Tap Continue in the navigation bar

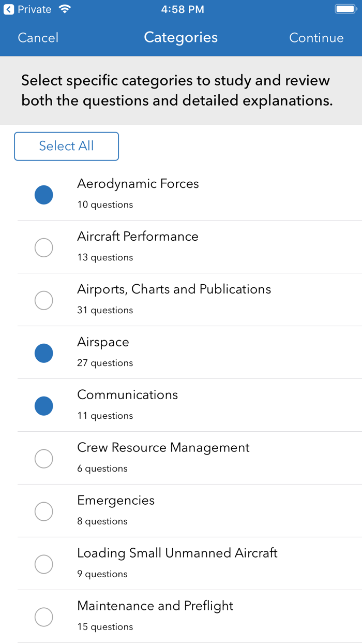pos(316,38)
